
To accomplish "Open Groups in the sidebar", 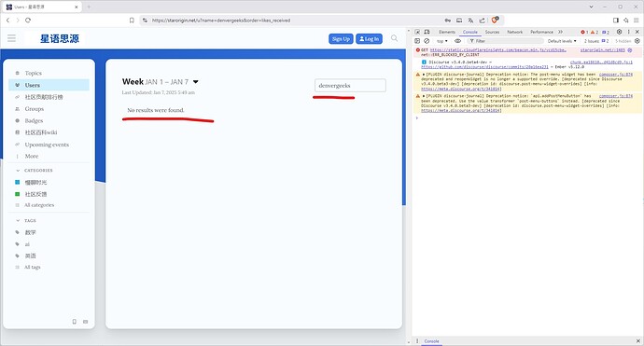I will click(35, 109).
